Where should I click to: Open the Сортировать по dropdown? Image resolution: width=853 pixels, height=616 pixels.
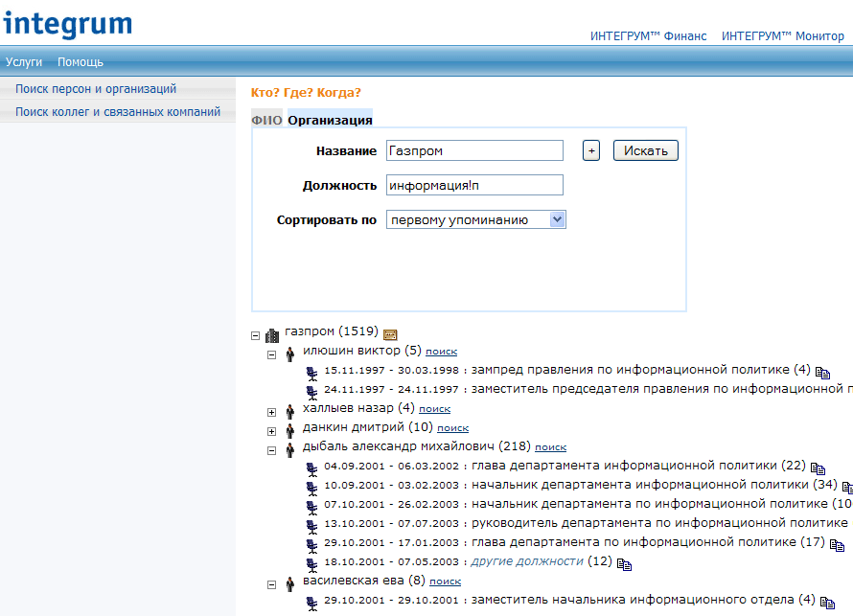(476, 219)
